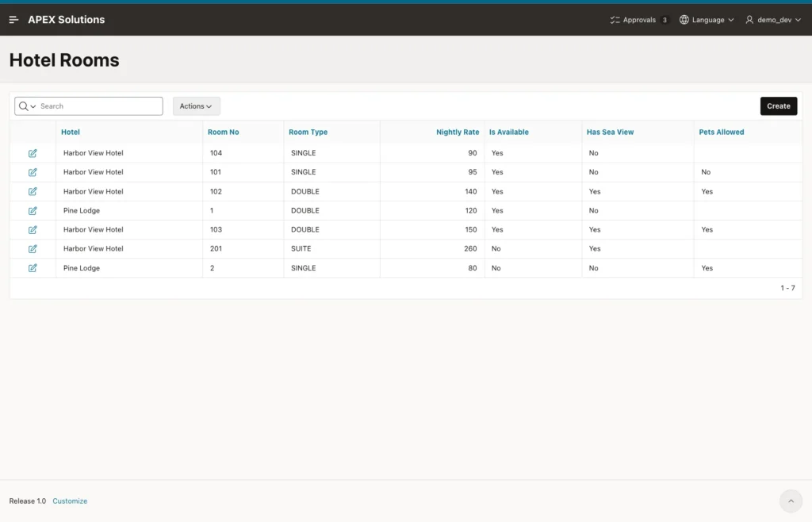This screenshot has width=812, height=522.
Task: Click the Create button
Action: [779, 106]
